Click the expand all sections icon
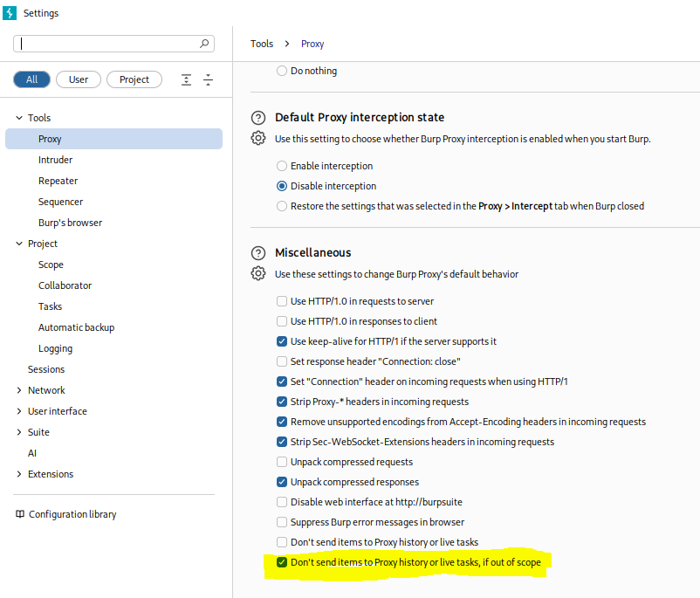The width and height of the screenshot is (700, 598). (187, 79)
